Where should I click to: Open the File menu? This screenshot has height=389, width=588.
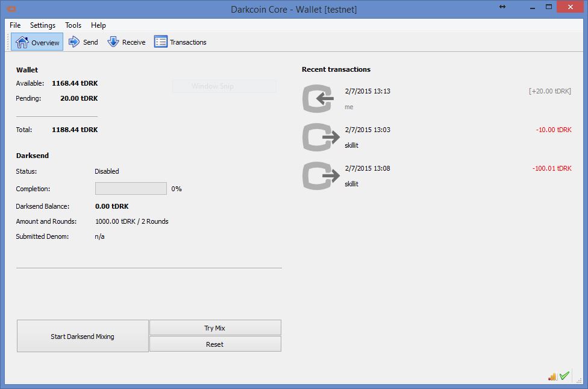click(x=15, y=25)
